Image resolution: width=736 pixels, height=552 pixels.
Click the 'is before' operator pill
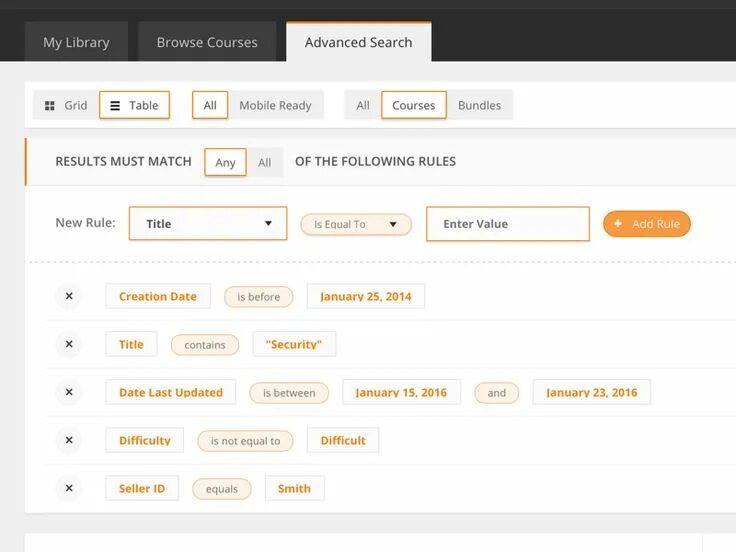click(259, 297)
